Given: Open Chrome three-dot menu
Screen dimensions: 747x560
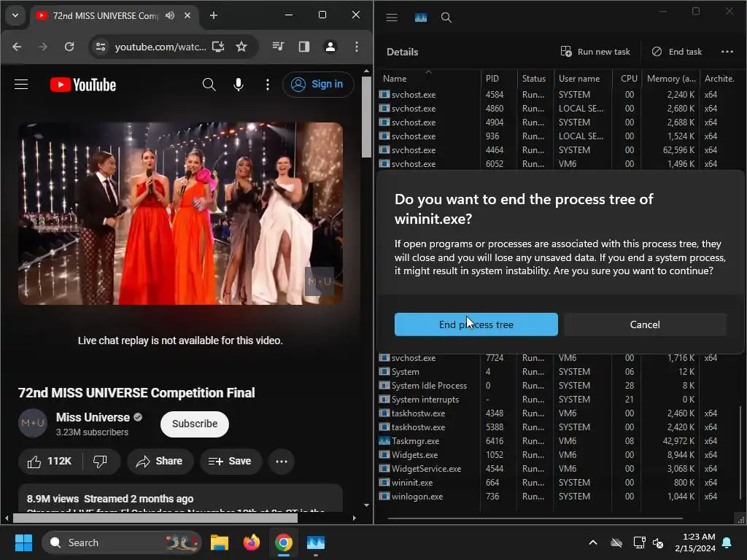Looking at the screenshot, I should [356, 47].
